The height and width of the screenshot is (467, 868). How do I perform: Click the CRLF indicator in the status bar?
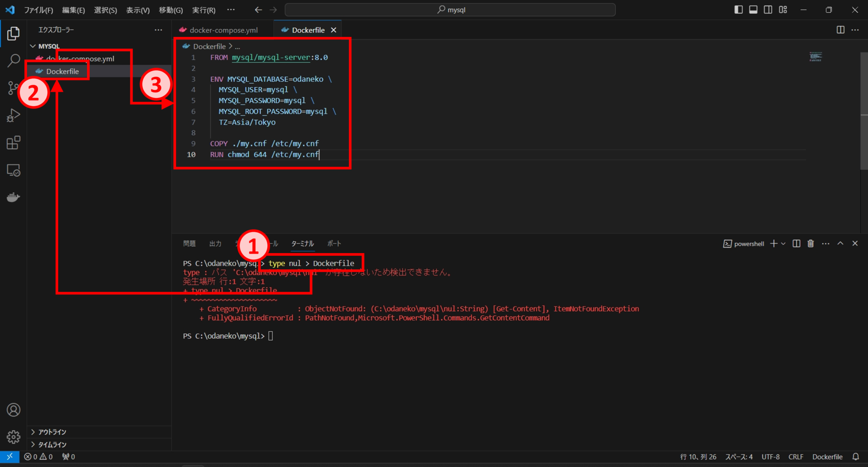tap(796, 457)
